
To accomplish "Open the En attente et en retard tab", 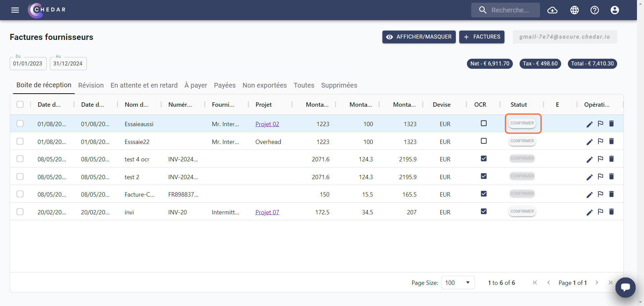I will pyautogui.click(x=144, y=85).
